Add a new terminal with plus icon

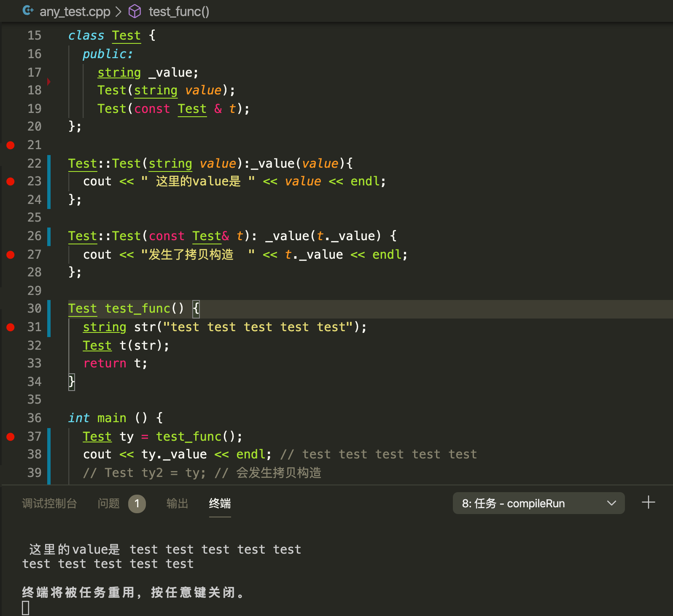[648, 503]
